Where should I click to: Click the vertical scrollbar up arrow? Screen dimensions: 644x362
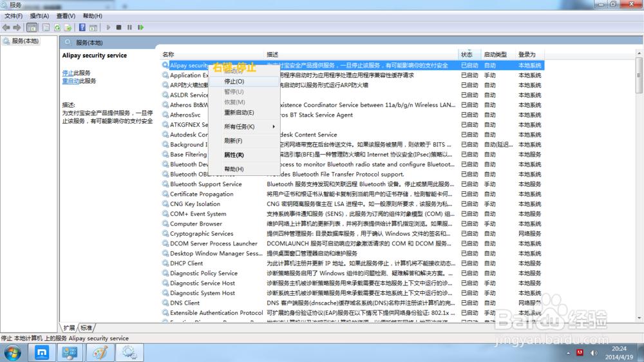tap(639, 53)
